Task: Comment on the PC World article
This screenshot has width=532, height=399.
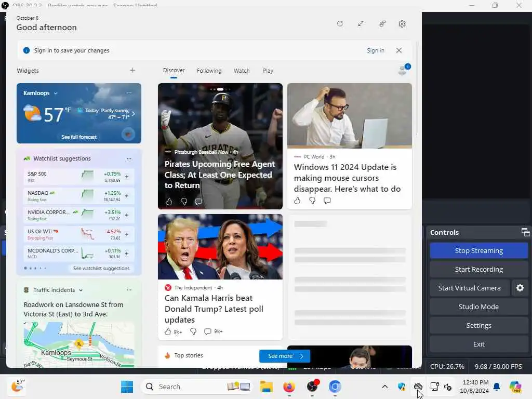Action: click(327, 201)
